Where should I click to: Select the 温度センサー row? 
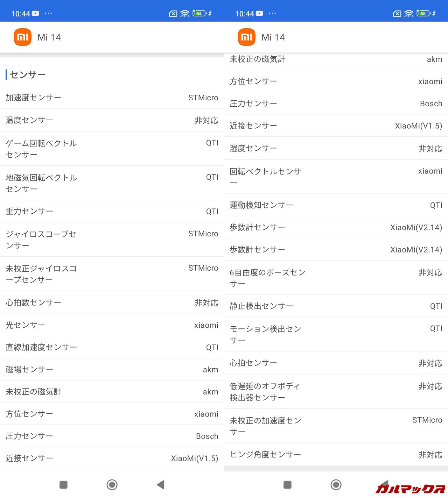click(112, 120)
